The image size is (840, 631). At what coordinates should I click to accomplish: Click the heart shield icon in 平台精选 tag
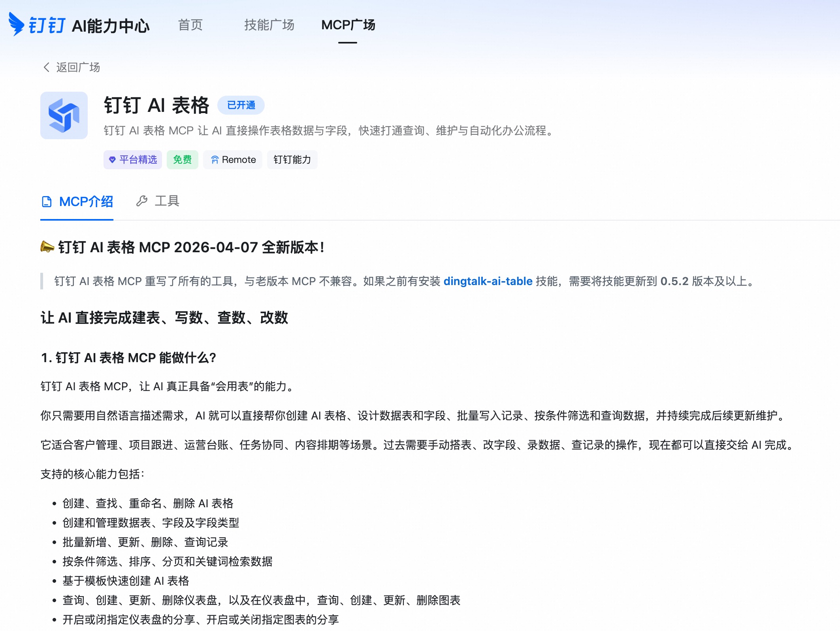112,160
